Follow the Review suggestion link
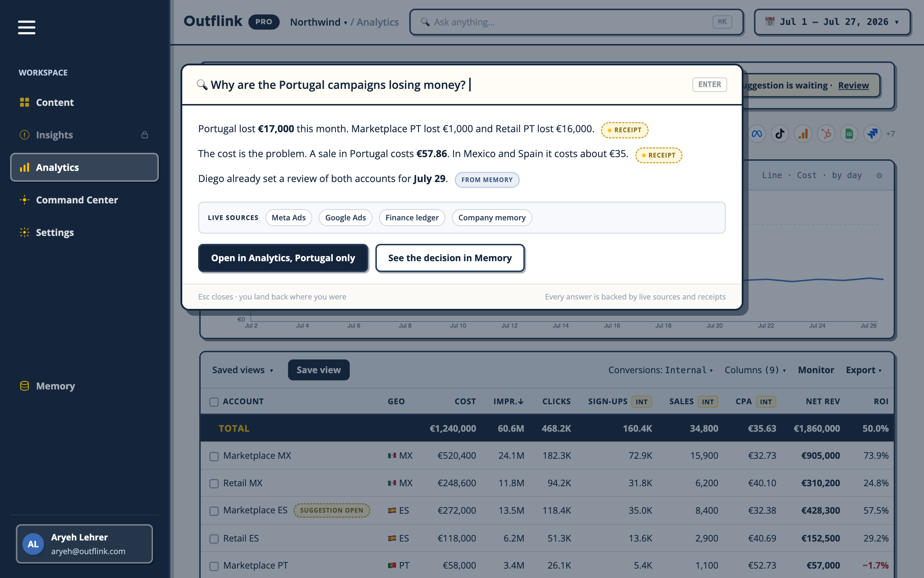Viewport: 924px width, 578px height. (853, 85)
